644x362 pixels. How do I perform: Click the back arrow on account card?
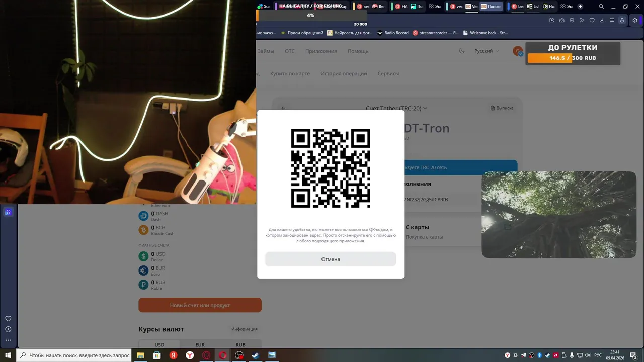283,108
